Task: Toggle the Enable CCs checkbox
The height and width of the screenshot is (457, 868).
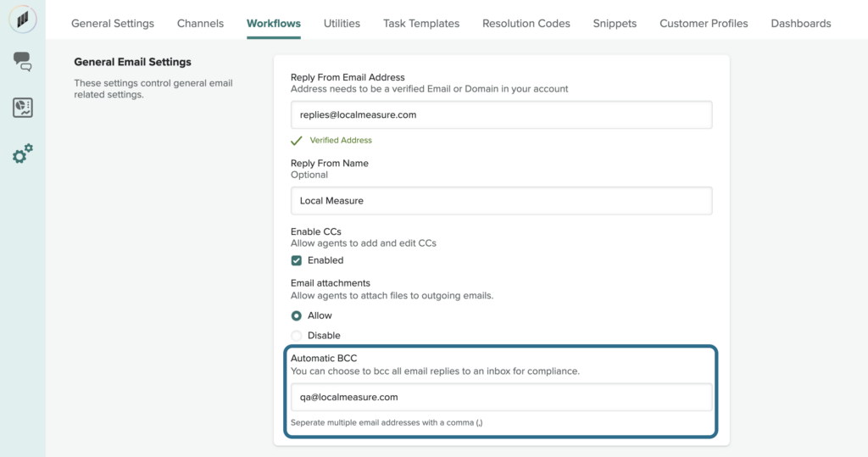Action: click(297, 260)
